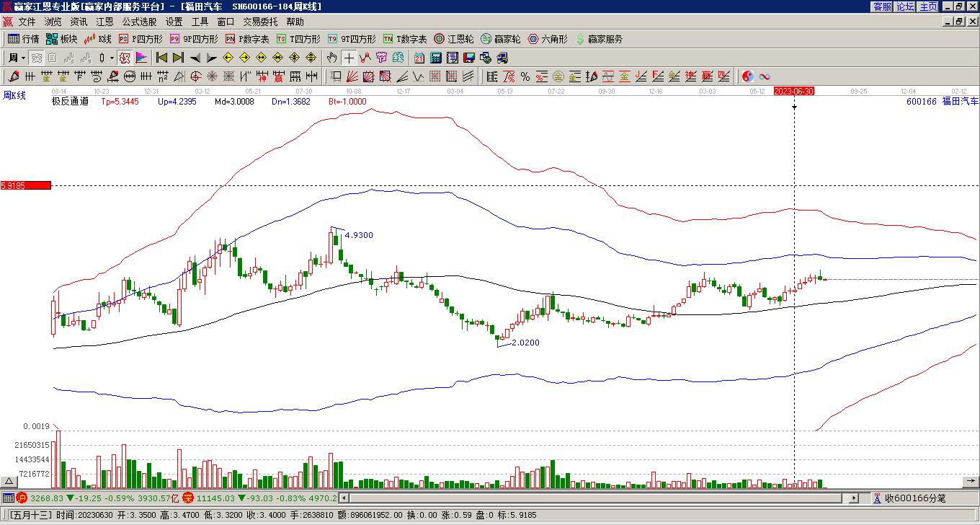
Task: Click the yin-yang ball icon
Action: pos(748,76)
